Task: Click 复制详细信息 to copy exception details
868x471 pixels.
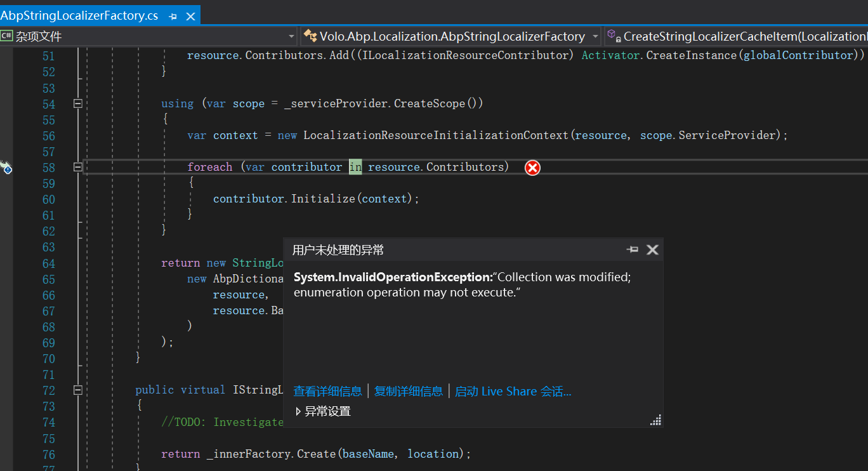Action: tap(409, 391)
